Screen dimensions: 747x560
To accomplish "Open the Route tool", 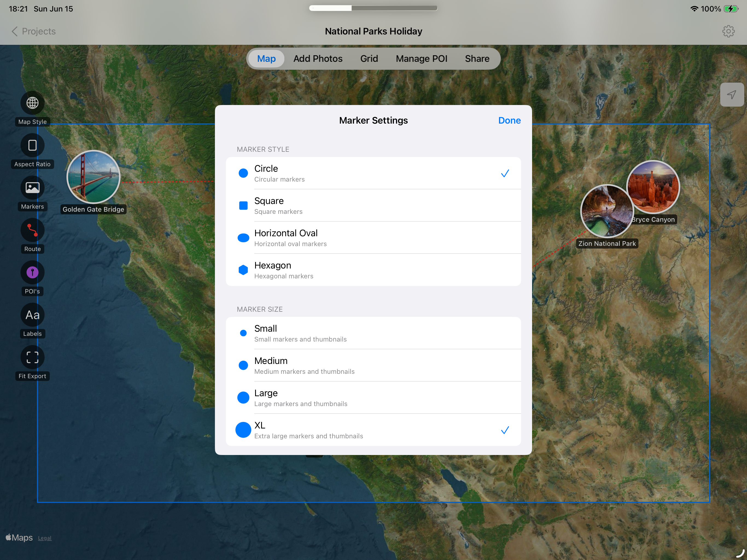I will click(x=33, y=230).
